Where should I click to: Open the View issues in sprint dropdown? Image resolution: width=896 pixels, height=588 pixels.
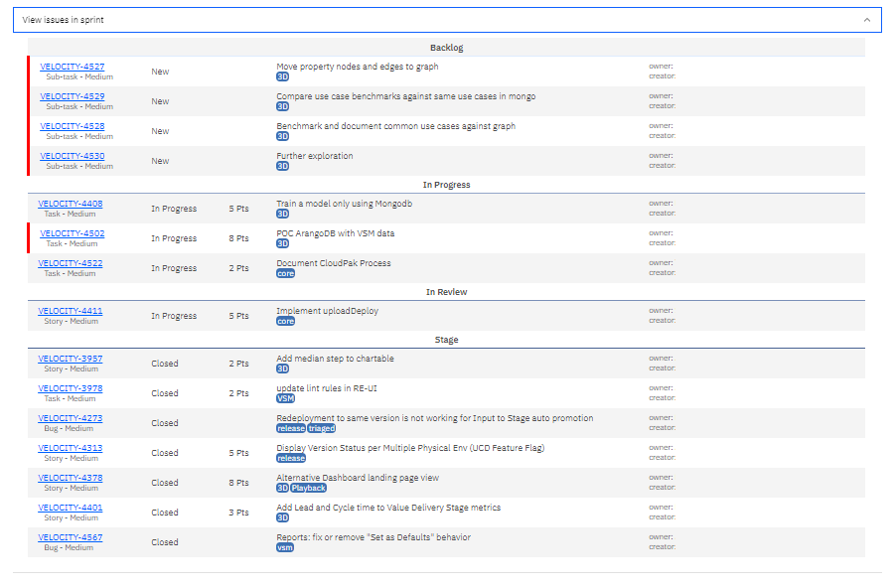[447, 20]
